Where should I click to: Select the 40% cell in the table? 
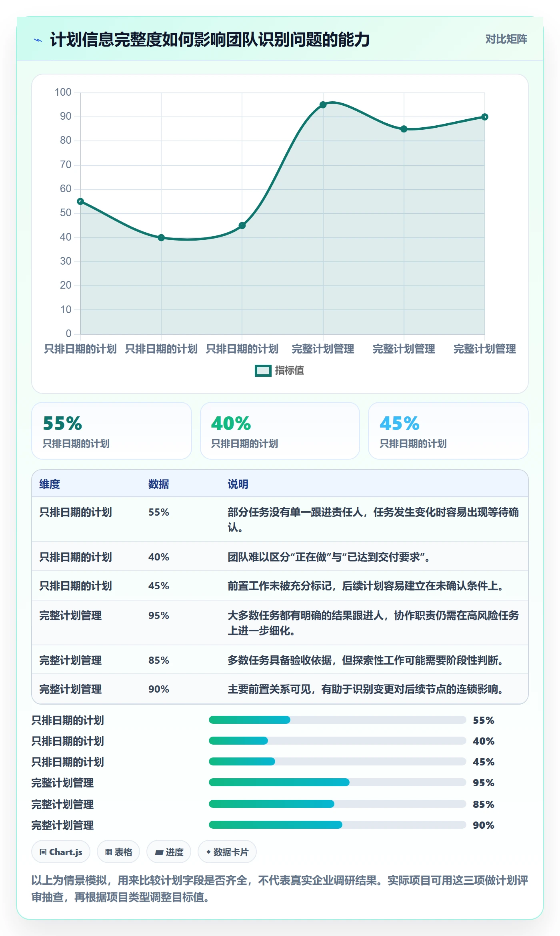159,557
